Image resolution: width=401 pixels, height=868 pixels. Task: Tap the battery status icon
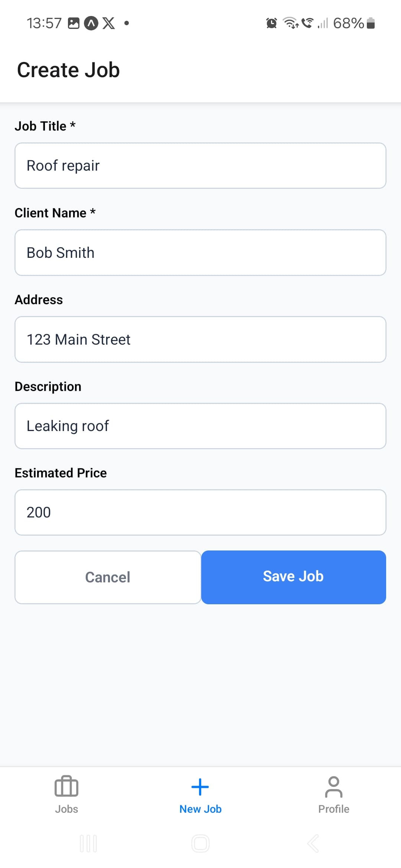371,23
